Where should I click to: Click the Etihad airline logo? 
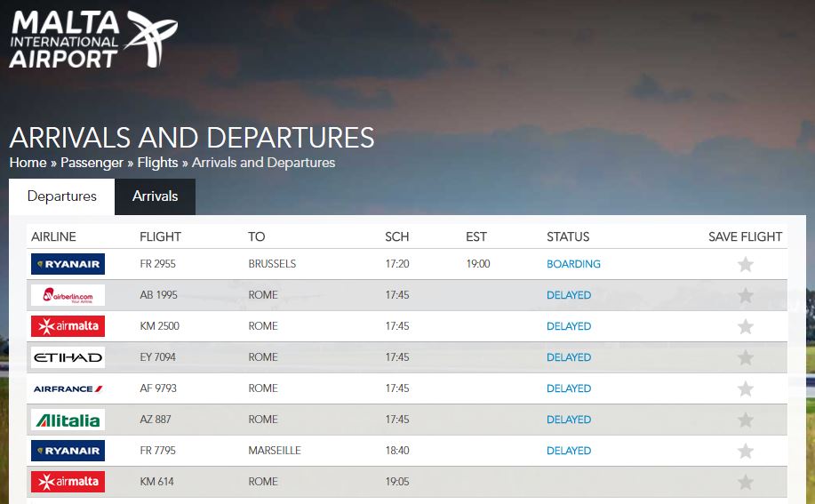[x=68, y=357]
